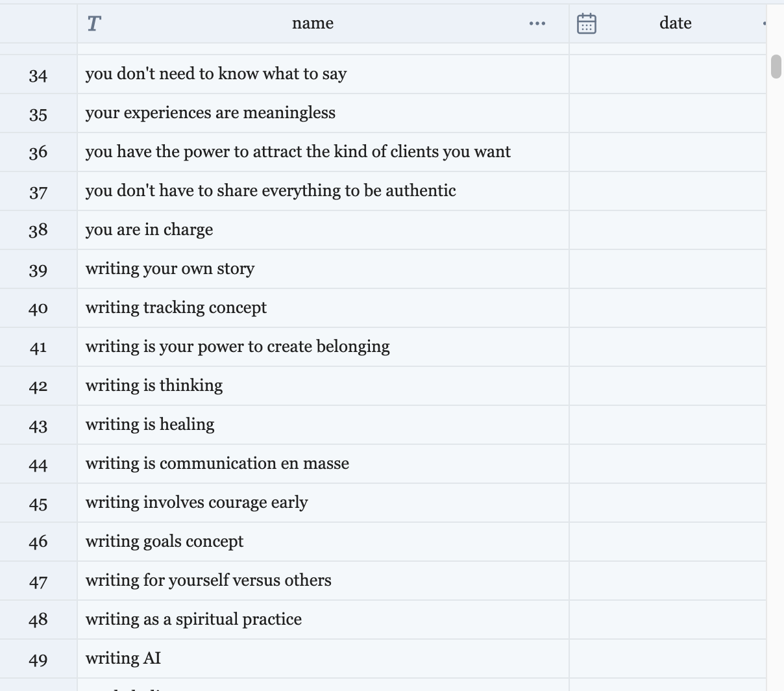
Task: Click the calendar icon in date column
Action: pos(586,24)
